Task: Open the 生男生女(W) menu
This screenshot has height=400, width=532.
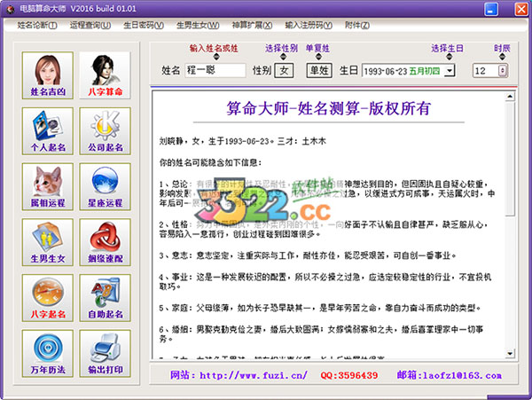Action: pyautogui.click(x=198, y=25)
